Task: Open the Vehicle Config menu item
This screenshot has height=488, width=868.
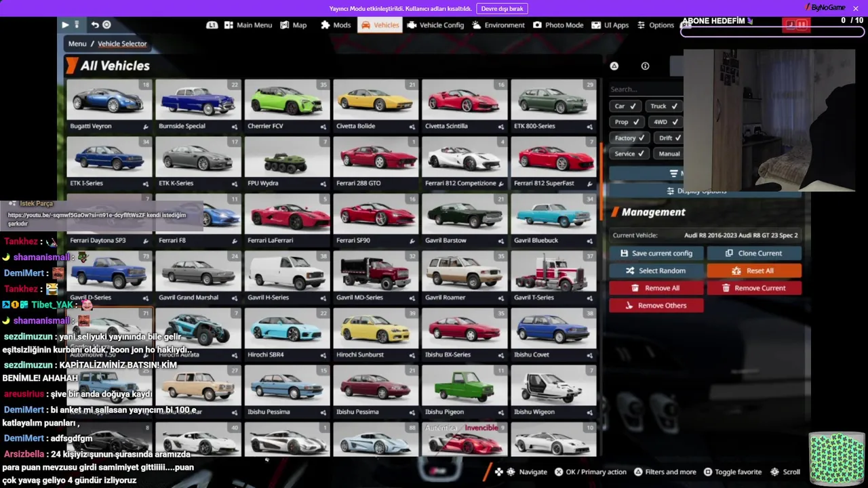Action: click(435, 25)
